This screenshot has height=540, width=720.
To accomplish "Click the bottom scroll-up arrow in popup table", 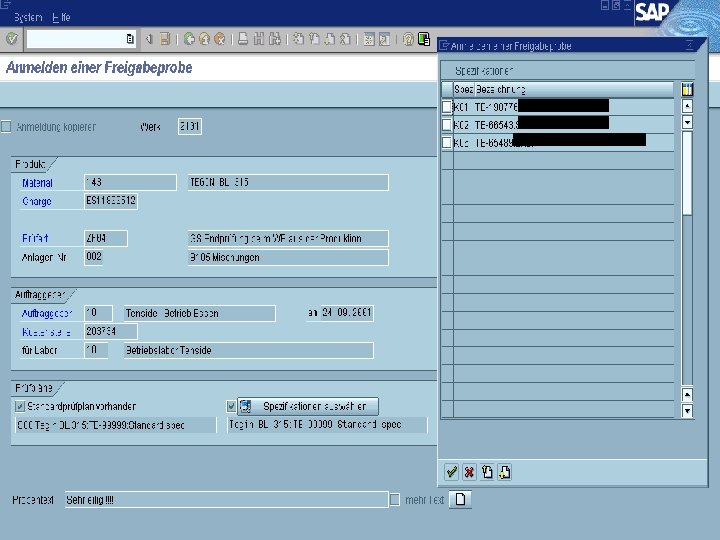I will [x=687, y=394].
